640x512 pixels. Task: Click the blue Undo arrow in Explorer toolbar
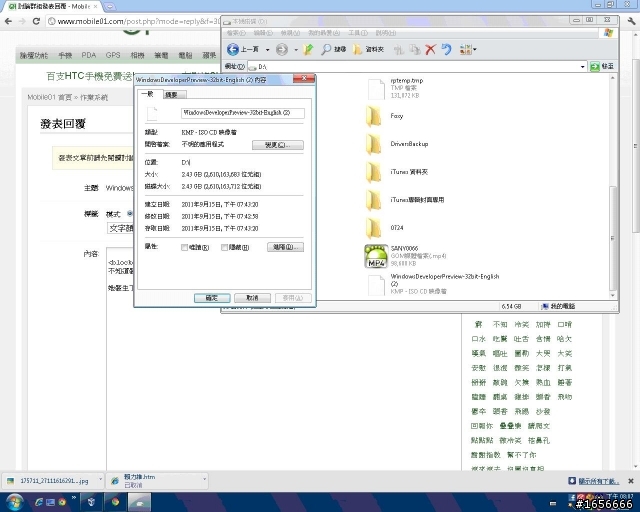446,49
